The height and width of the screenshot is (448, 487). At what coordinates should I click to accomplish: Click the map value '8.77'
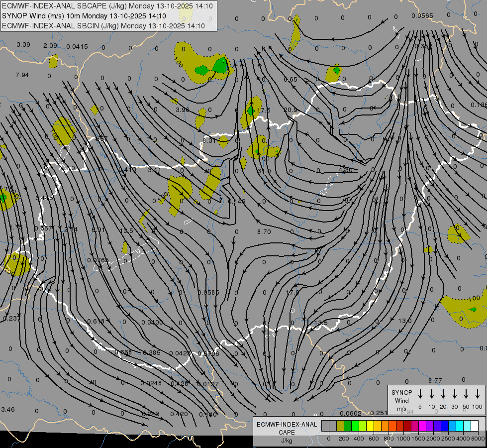435,381
